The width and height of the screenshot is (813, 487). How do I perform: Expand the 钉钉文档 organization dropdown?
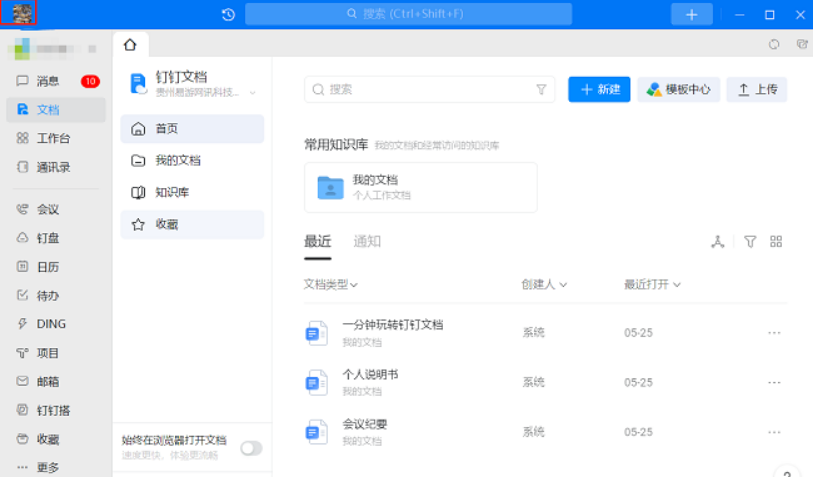point(253,93)
